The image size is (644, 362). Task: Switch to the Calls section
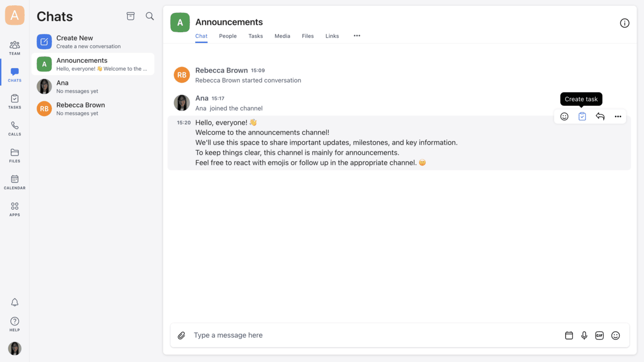14,128
